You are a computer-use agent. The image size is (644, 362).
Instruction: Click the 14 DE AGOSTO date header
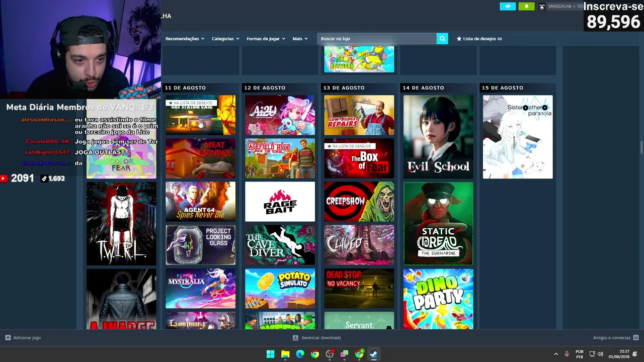click(x=423, y=88)
